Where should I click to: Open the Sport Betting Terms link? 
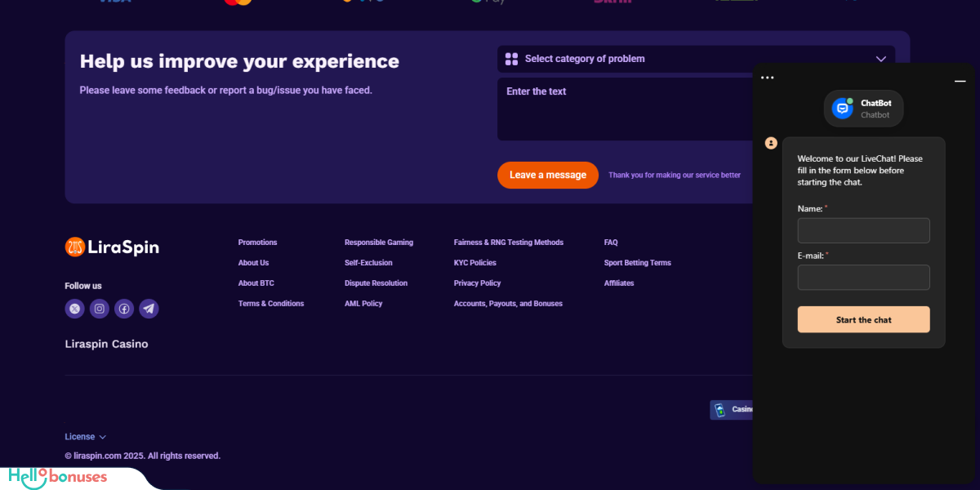coord(638,263)
